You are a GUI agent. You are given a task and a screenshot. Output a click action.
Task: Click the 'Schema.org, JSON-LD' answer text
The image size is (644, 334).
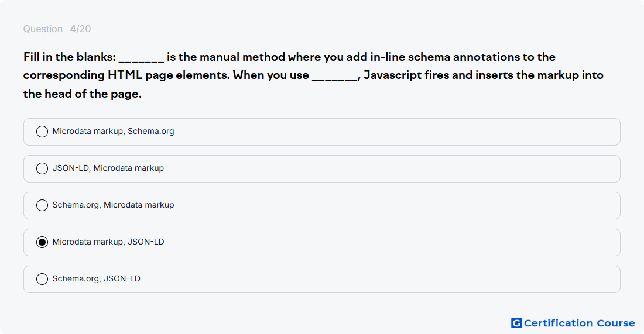click(x=97, y=278)
